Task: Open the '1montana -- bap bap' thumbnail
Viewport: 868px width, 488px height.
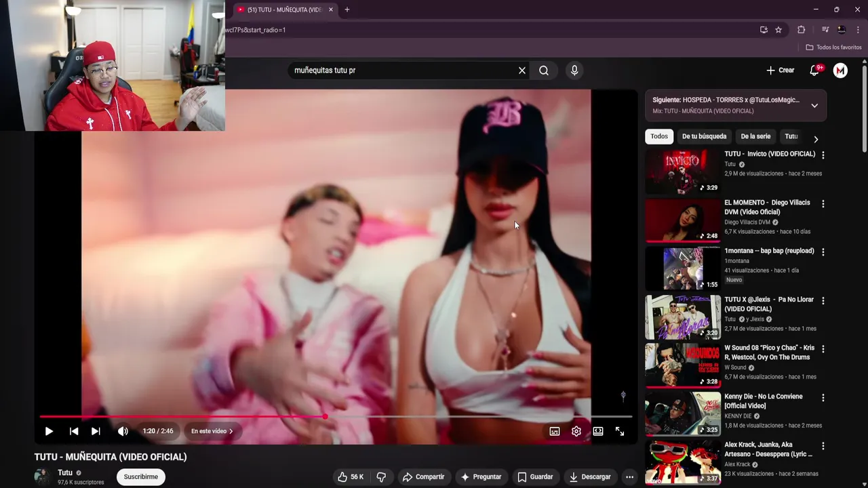Action: pyautogui.click(x=683, y=268)
